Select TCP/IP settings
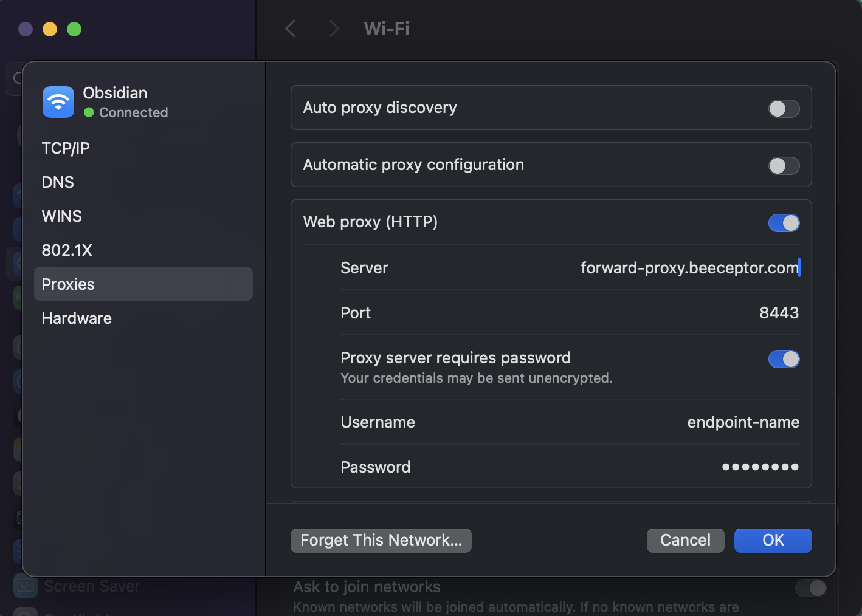The image size is (862, 616). [x=65, y=148]
